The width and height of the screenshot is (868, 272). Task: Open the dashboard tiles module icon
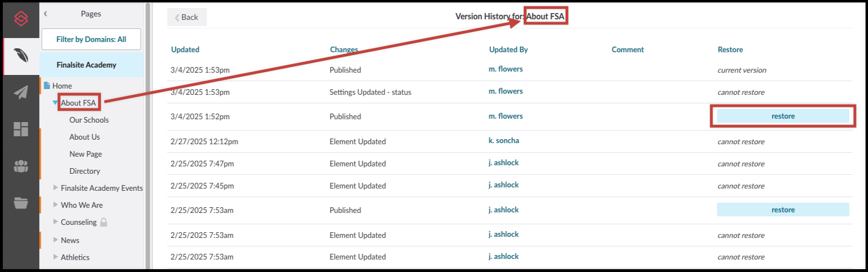[21, 129]
